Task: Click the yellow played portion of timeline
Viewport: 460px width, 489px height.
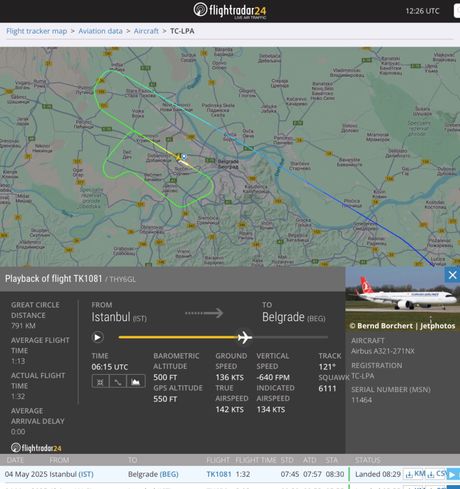Action: pyautogui.click(x=178, y=337)
